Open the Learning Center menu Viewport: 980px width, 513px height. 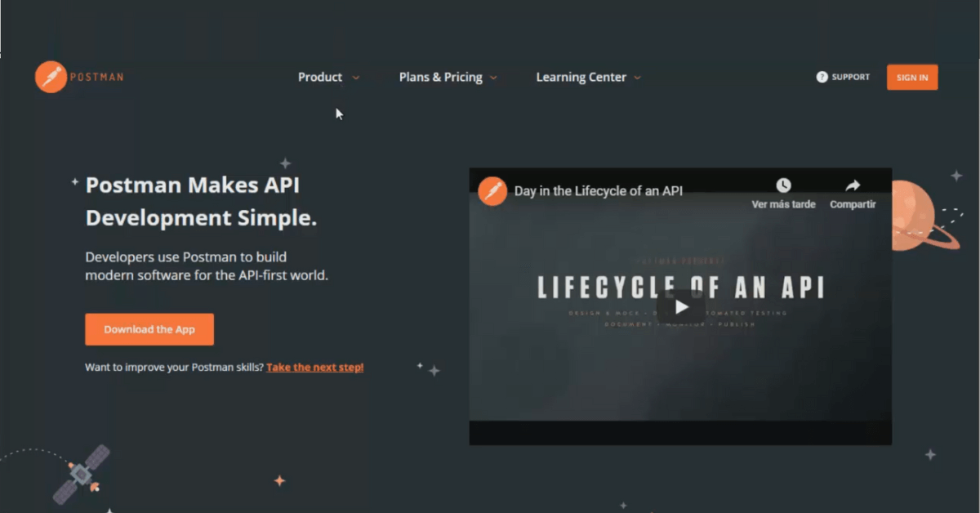pos(581,77)
